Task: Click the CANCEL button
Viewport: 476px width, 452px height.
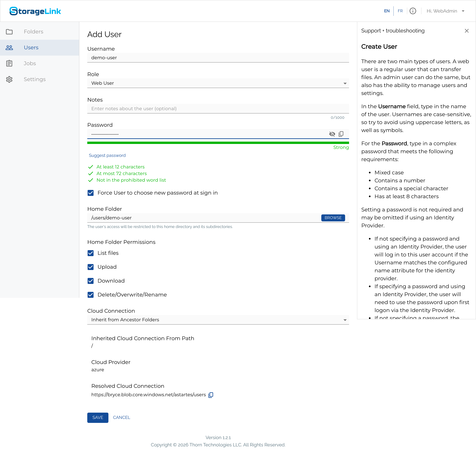Action: point(121,418)
